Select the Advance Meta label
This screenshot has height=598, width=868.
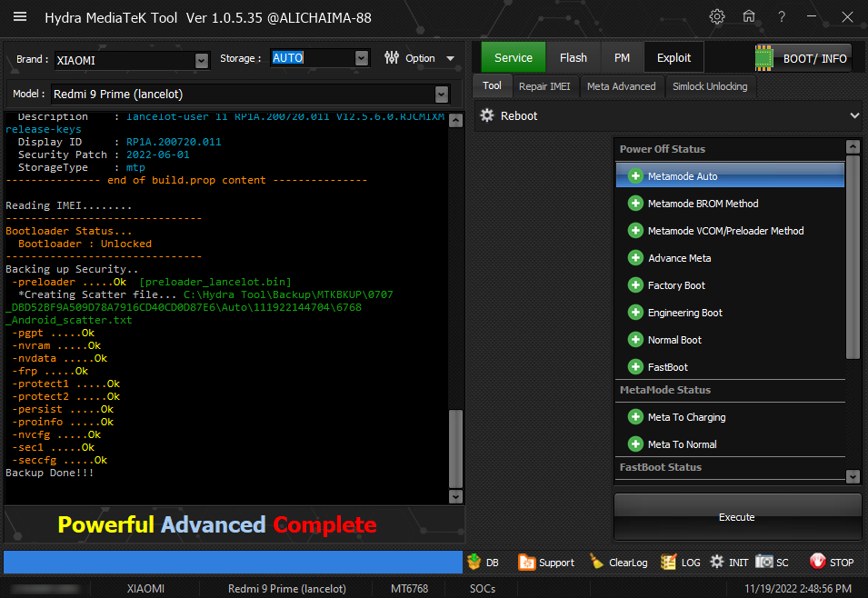tap(679, 258)
